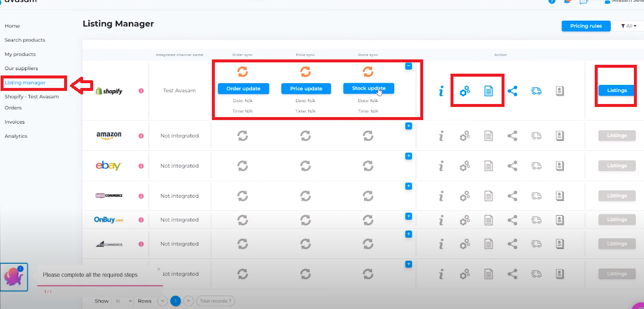This screenshot has width=644, height=309.
Task: Select page 1 in pagination
Action: click(175, 301)
